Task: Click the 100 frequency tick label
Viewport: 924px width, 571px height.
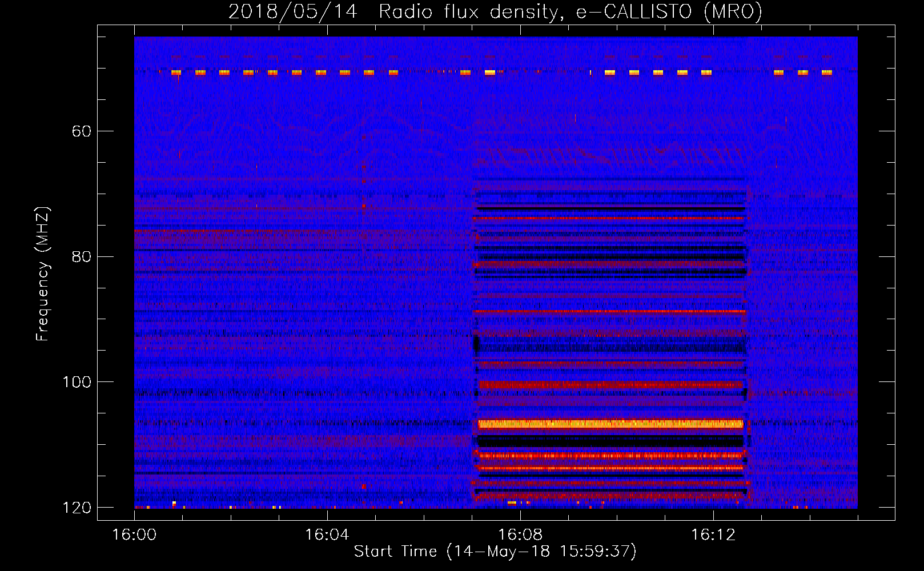Action: (77, 382)
